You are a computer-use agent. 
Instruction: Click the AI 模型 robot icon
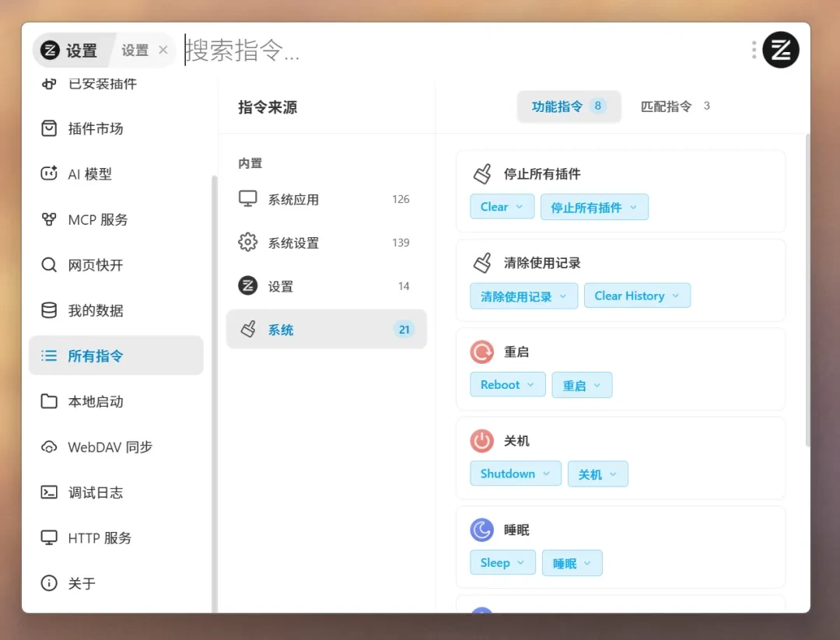click(x=49, y=173)
